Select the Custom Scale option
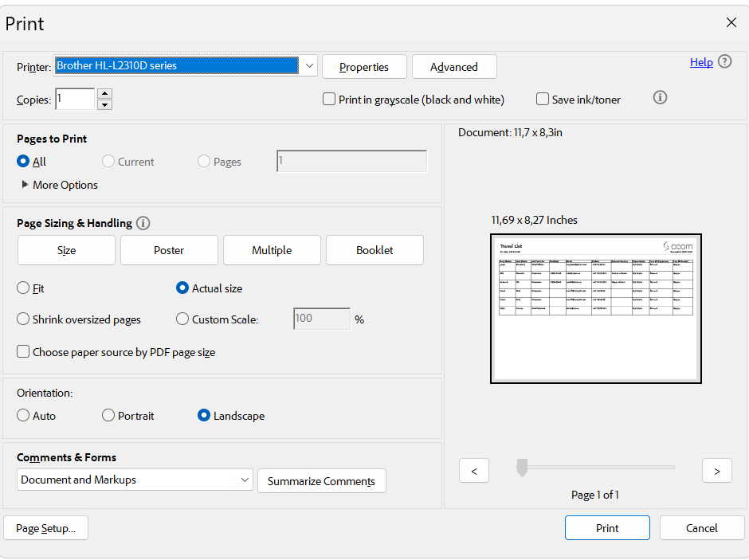 coord(182,319)
